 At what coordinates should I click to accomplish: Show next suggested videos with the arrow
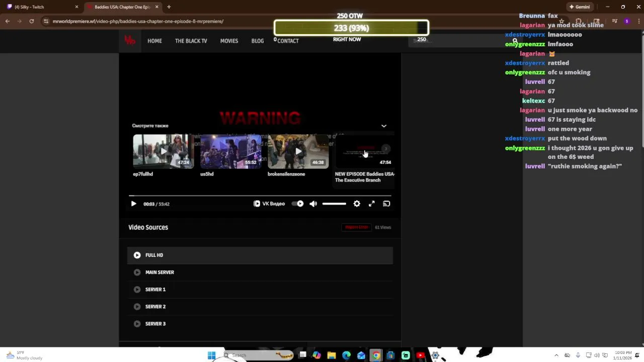click(x=386, y=149)
